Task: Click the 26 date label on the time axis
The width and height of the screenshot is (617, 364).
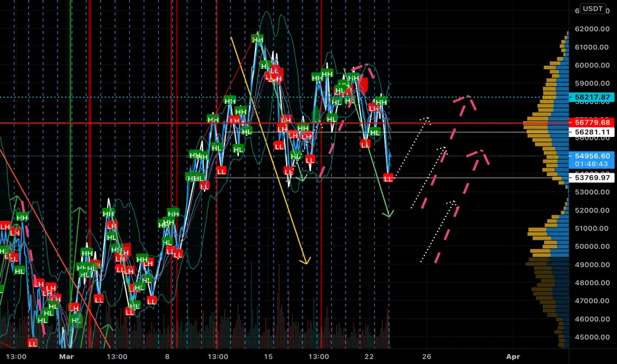Action: (426, 357)
